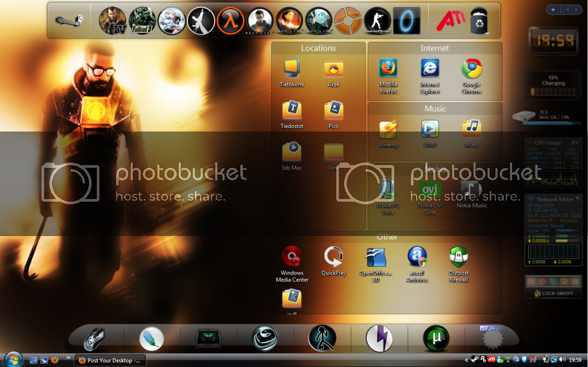Viewport: 588px width, 367px height.
Task: Open the Team Fortress 2 icon
Action: (x=348, y=21)
